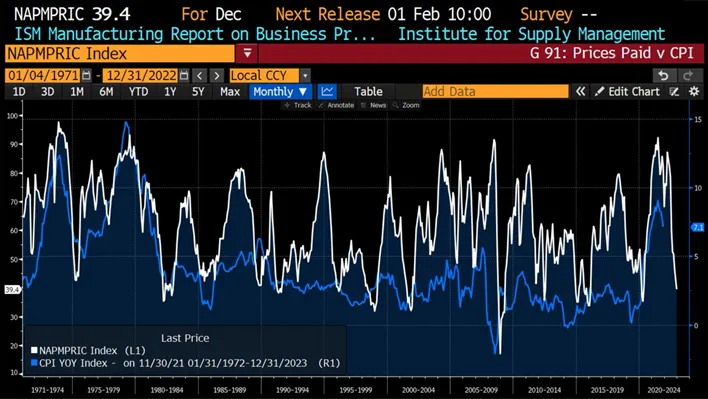Select the 1Y range tab
708x399 pixels.
click(x=170, y=92)
